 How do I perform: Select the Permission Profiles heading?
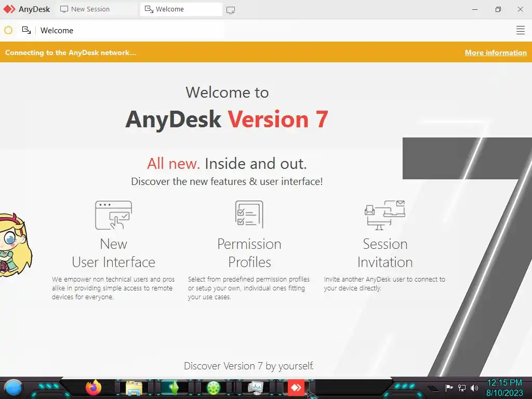[x=249, y=253]
